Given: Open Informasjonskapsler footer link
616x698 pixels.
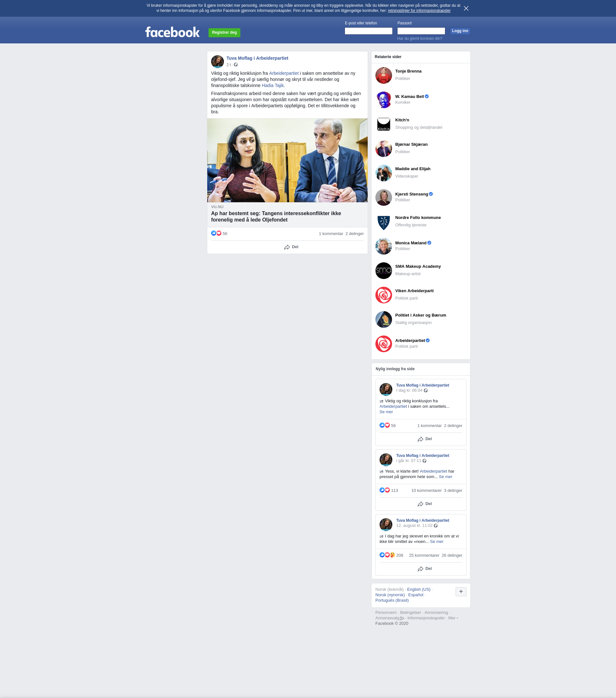Looking at the screenshot, I should click(x=425, y=618).
